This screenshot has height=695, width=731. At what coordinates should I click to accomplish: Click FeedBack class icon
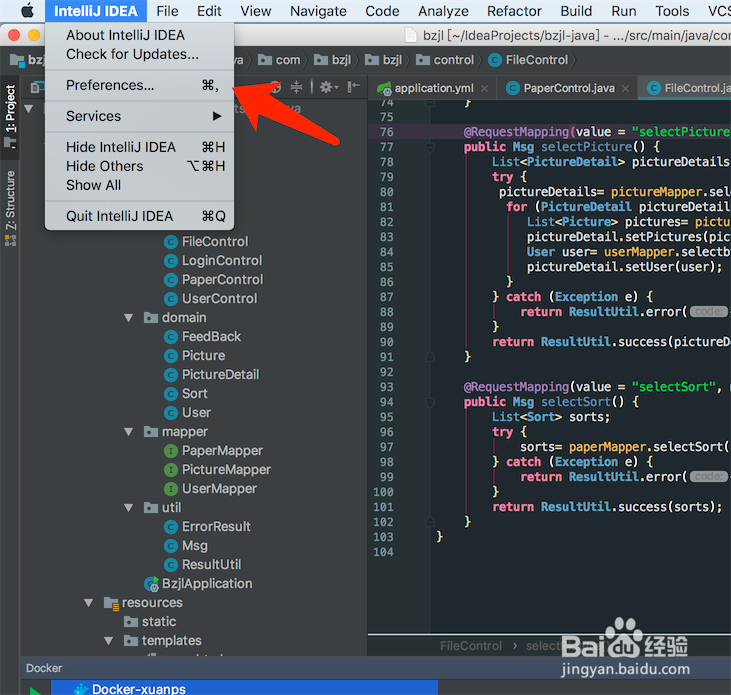point(171,337)
